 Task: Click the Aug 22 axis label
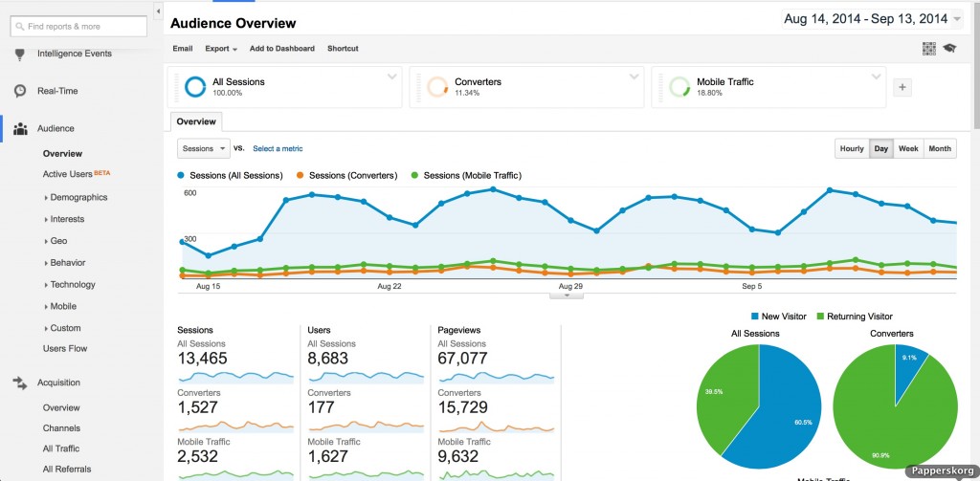(389, 286)
